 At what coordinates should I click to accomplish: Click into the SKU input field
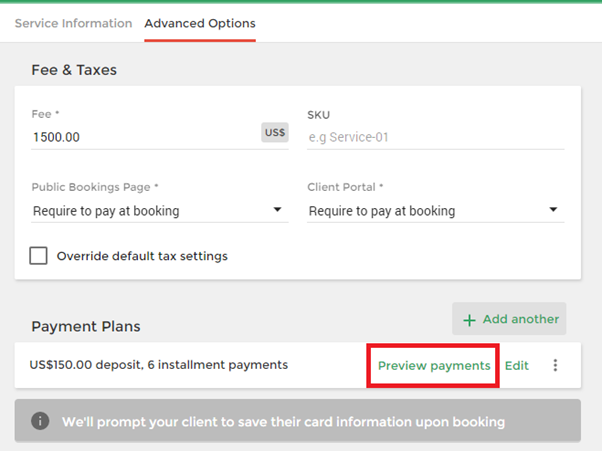pos(435,137)
